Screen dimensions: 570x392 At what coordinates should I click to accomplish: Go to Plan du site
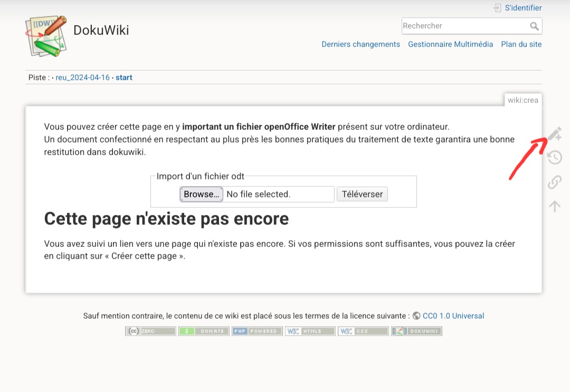[521, 44]
